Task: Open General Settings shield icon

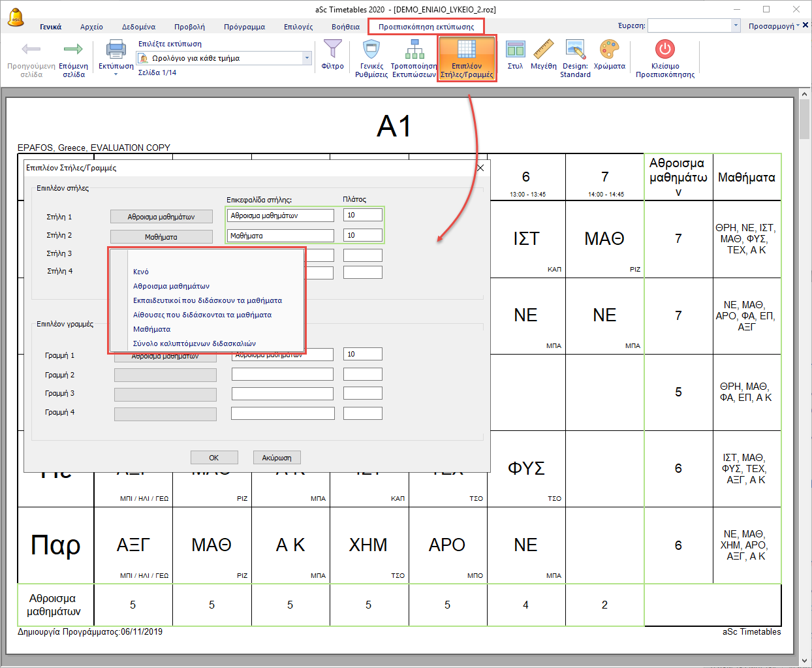Action: tap(371, 49)
